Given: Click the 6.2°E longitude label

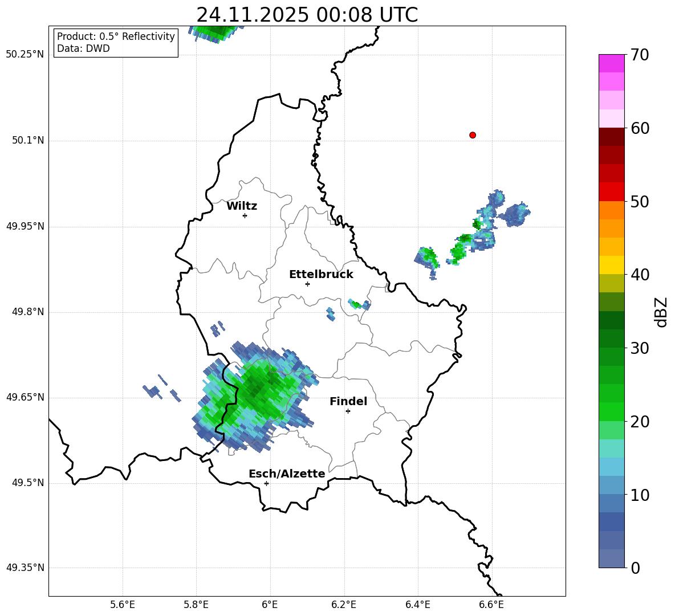Looking at the screenshot, I should click(344, 605).
